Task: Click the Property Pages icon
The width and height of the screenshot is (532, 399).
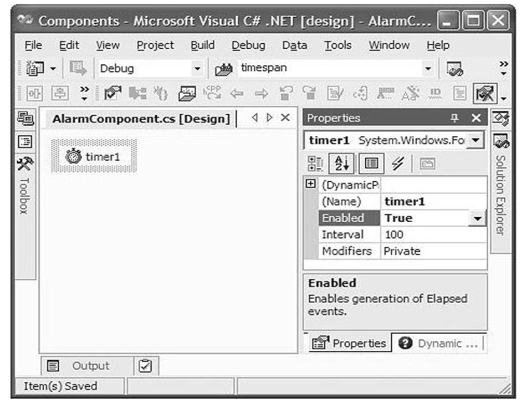Action: 427,164
